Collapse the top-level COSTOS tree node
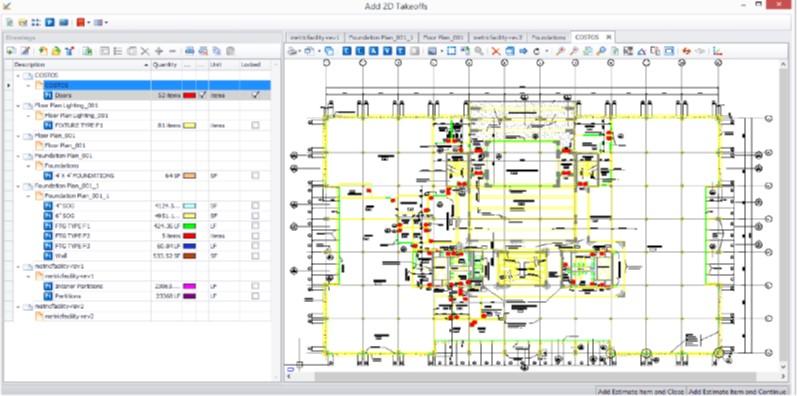797x396 pixels. (18, 75)
